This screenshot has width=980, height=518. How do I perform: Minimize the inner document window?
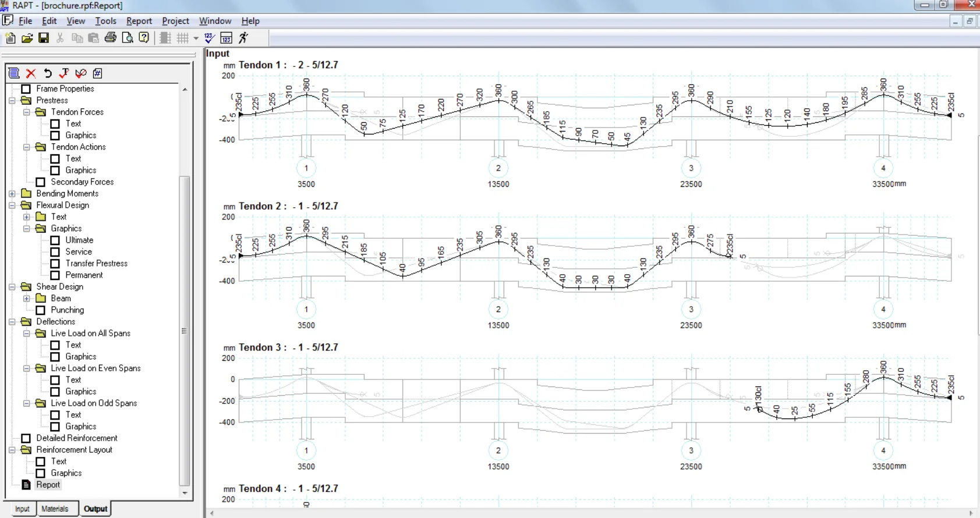[x=956, y=22]
